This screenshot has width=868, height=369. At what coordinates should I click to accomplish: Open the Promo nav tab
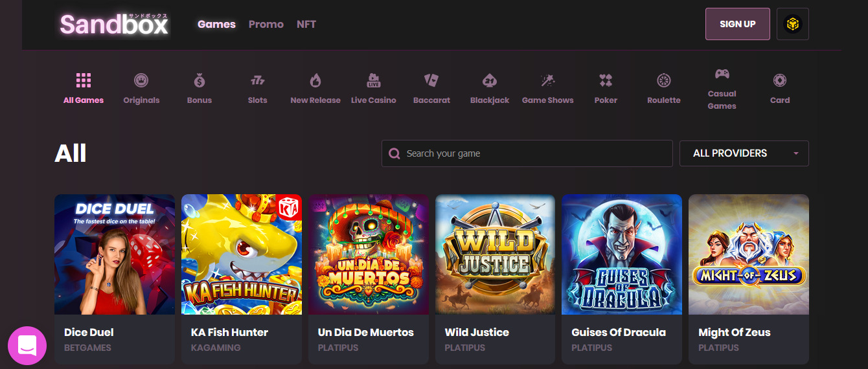266,24
